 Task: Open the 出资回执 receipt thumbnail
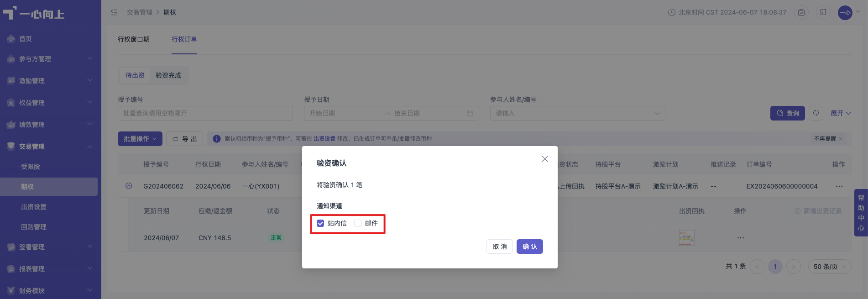click(687, 238)
